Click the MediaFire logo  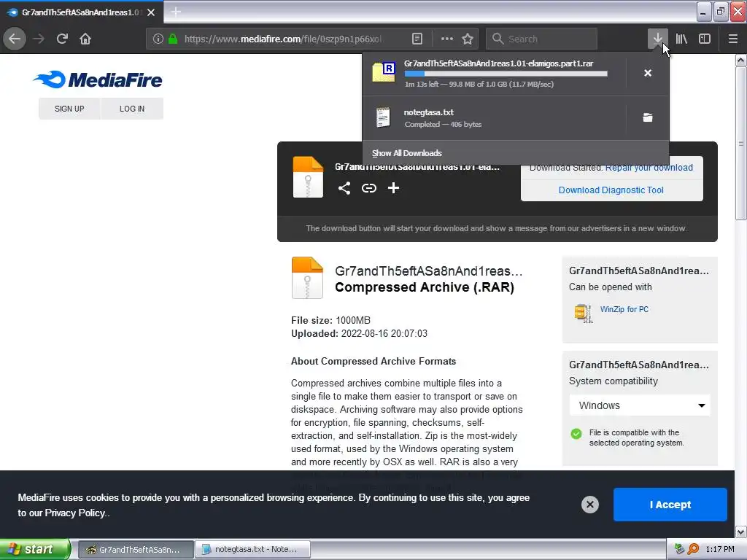pyautogui.click(x=98, y=79)
